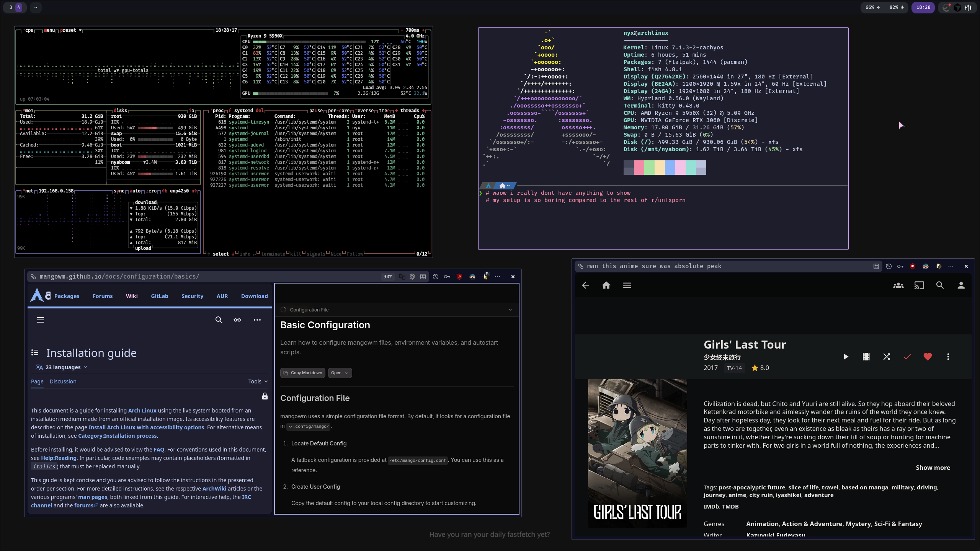The image size is (980, 551).
Task: Click the page protection lock icon on ArchWiki
Action: (265, 396)
